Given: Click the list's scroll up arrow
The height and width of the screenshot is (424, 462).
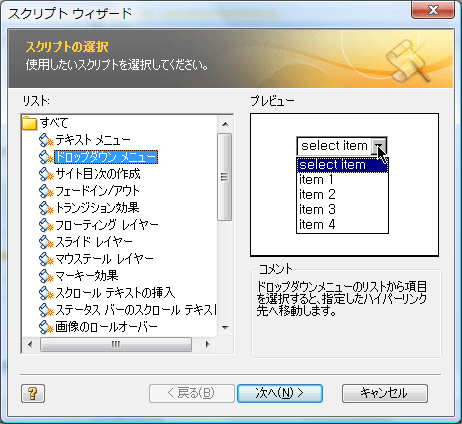Looking at the screenshot, I should click(x=225, y=124).
